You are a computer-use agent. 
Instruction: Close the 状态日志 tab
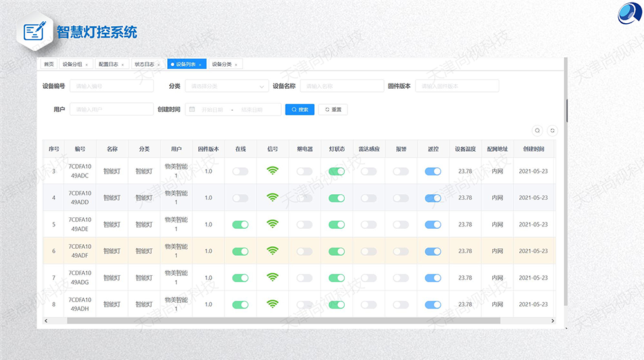tap(158, 65)
